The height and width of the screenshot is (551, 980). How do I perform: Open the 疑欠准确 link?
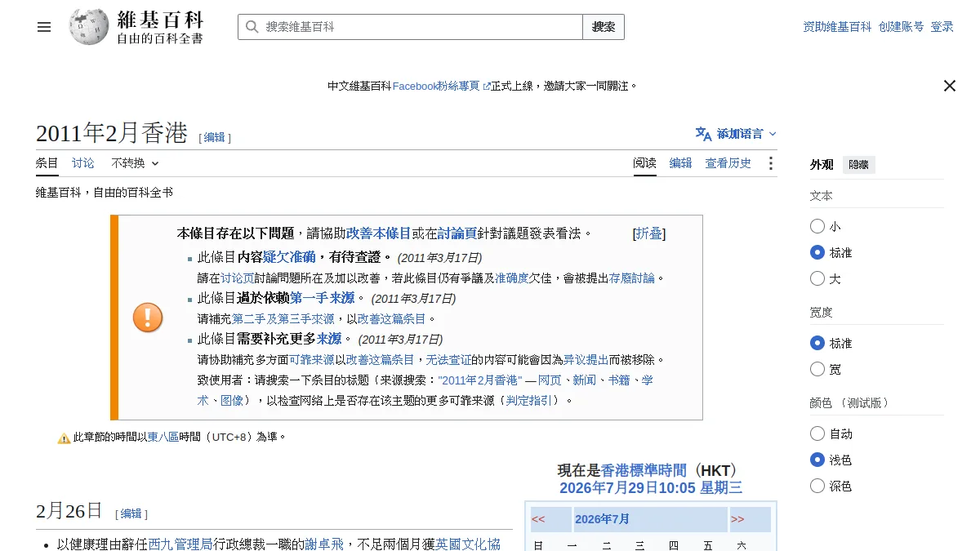(289, 258)
